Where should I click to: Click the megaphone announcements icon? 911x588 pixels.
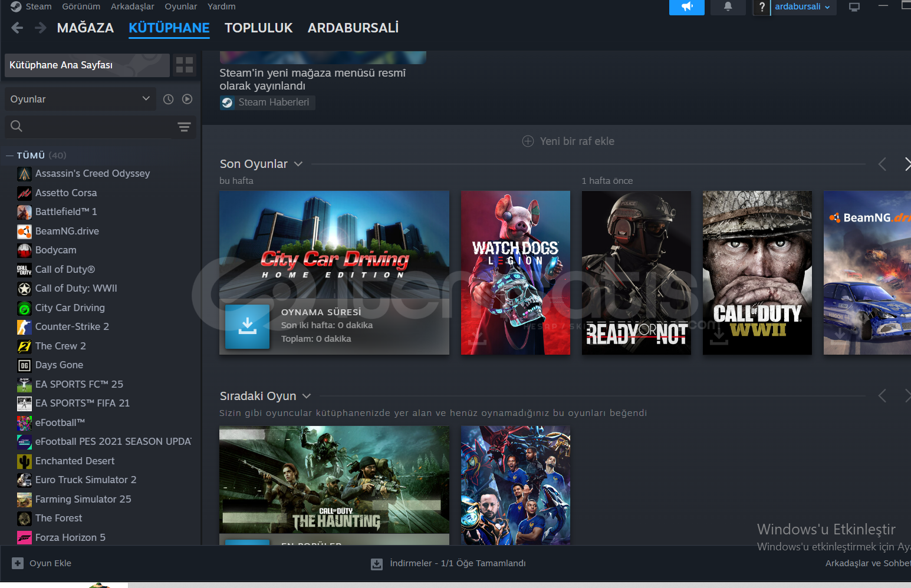pyautogui.click(x=686, y=7)
